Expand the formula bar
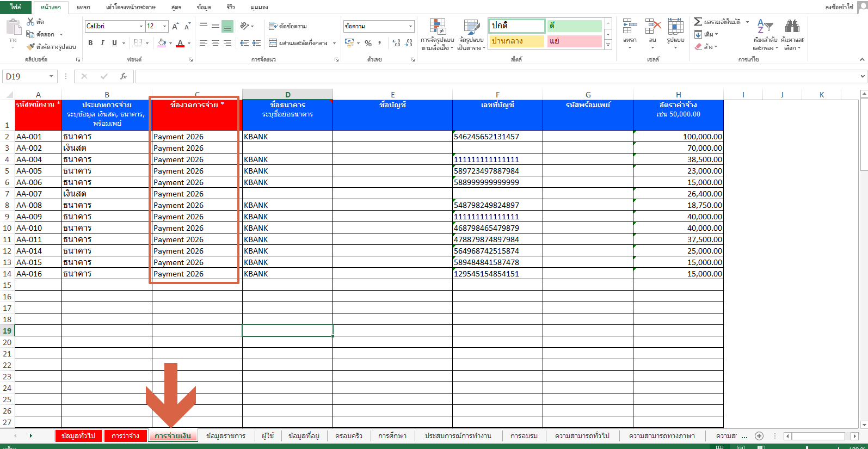Image resolution: width=868 pixels, height=449 pixels. (863, 77)
